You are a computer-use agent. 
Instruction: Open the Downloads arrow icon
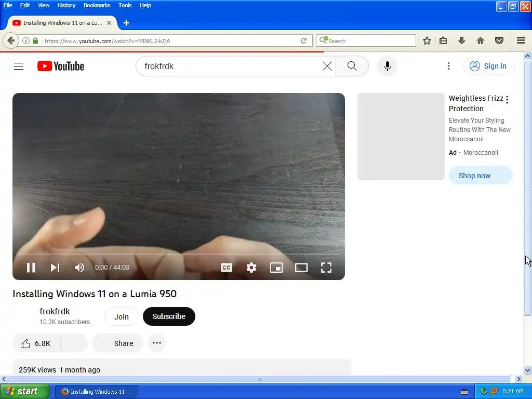tap(462, 41)
